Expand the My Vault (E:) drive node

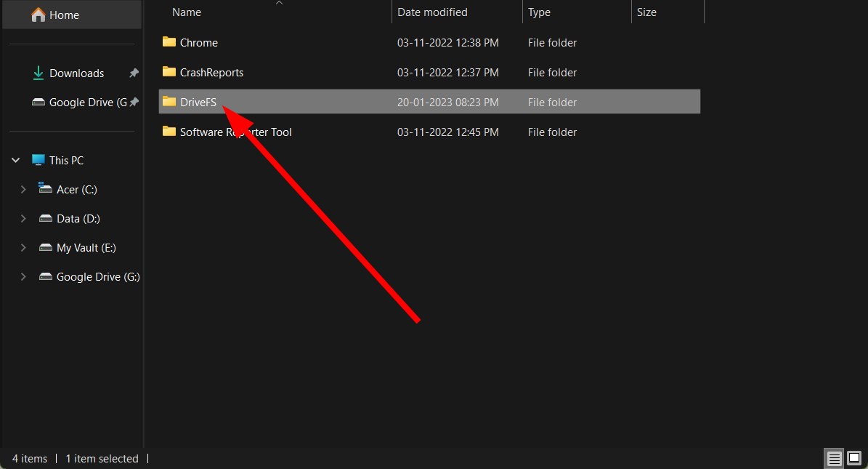point(23,248)
